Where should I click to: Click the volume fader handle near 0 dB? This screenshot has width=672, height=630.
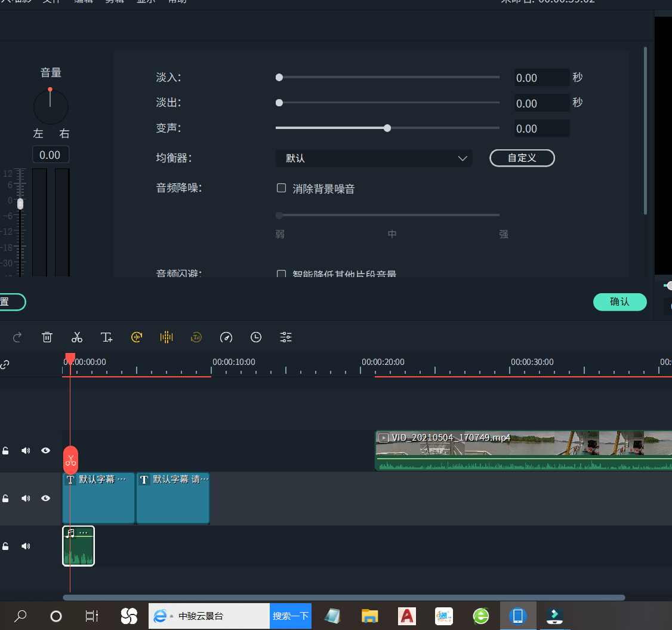20,204
